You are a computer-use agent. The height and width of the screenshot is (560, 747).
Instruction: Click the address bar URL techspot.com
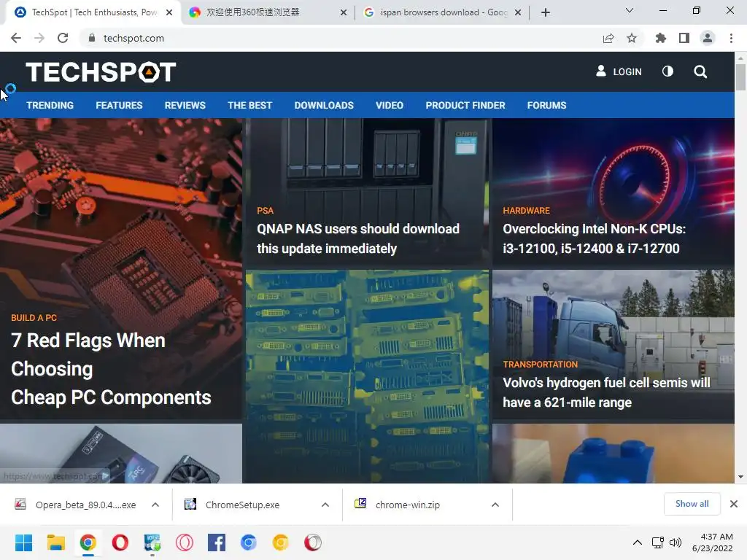point(133,38)
